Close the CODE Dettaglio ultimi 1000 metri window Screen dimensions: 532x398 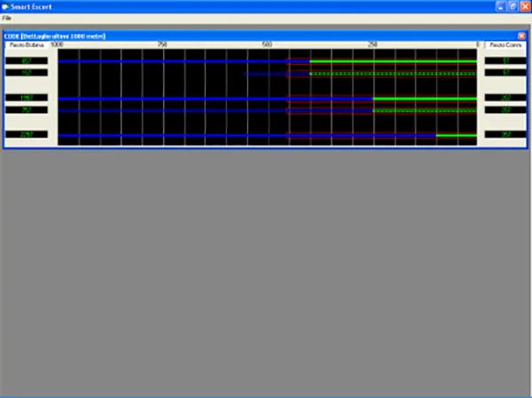521,35
